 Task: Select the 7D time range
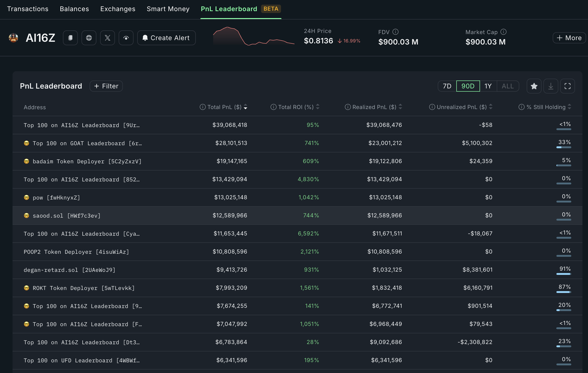coord(447,86)
